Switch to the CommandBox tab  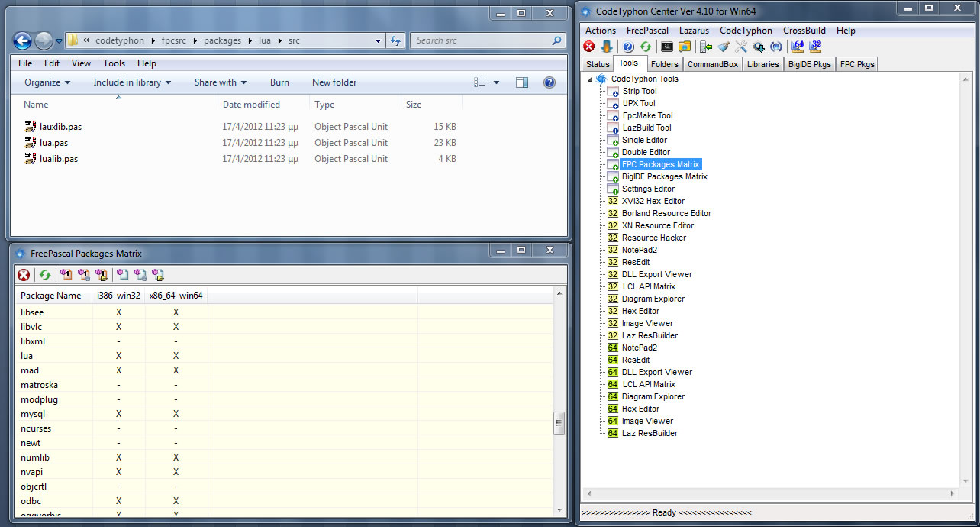[x=713, y=64]
